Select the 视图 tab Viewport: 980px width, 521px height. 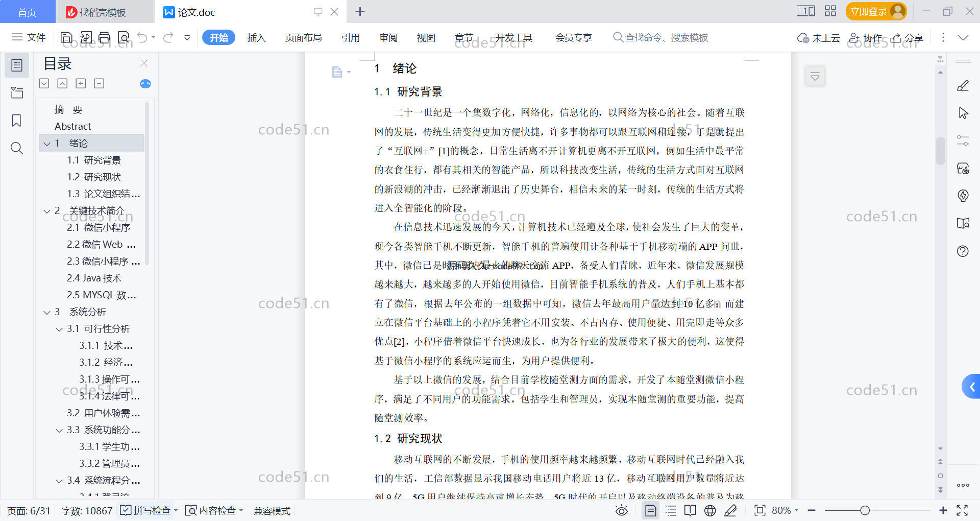tap(426, 37)
